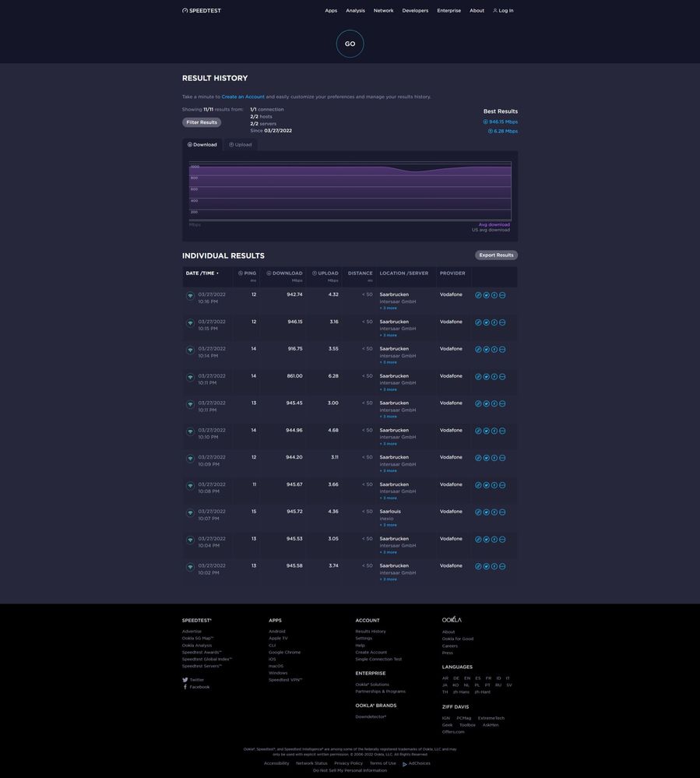Click the Speedtest logo in the header
Viewport: 700px width, 778px height.
pyautogui.click(x=202, y=10)
